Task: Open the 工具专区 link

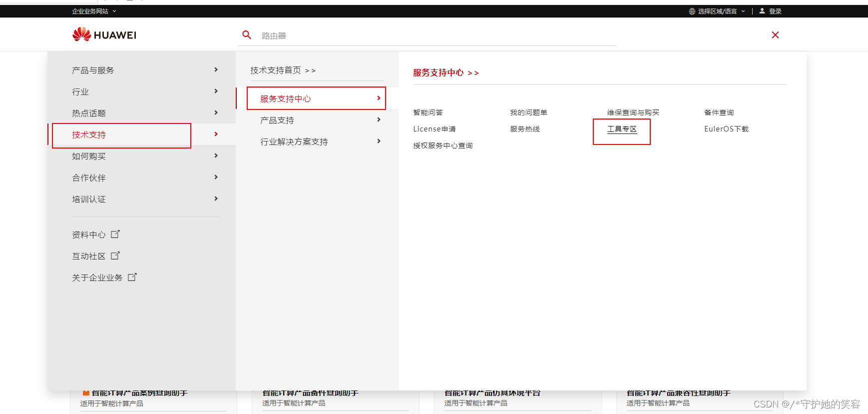Action: pyautogui.click(x=622, y=129)
